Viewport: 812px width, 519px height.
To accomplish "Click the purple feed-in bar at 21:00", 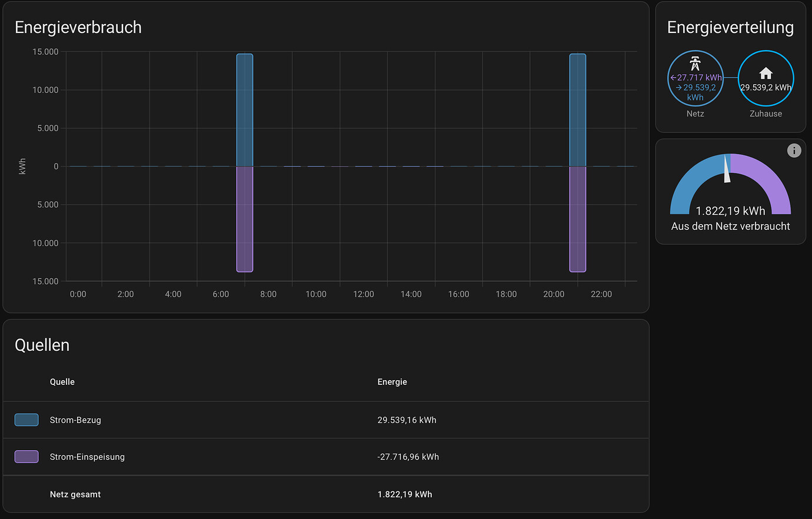I will [578, 219].
